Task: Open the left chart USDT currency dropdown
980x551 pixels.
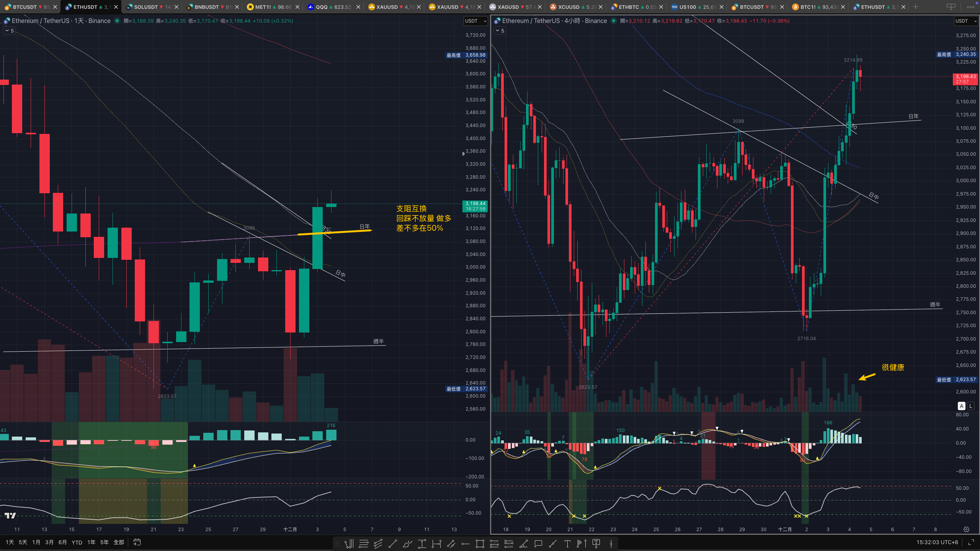Action: (x=475, y=21)
